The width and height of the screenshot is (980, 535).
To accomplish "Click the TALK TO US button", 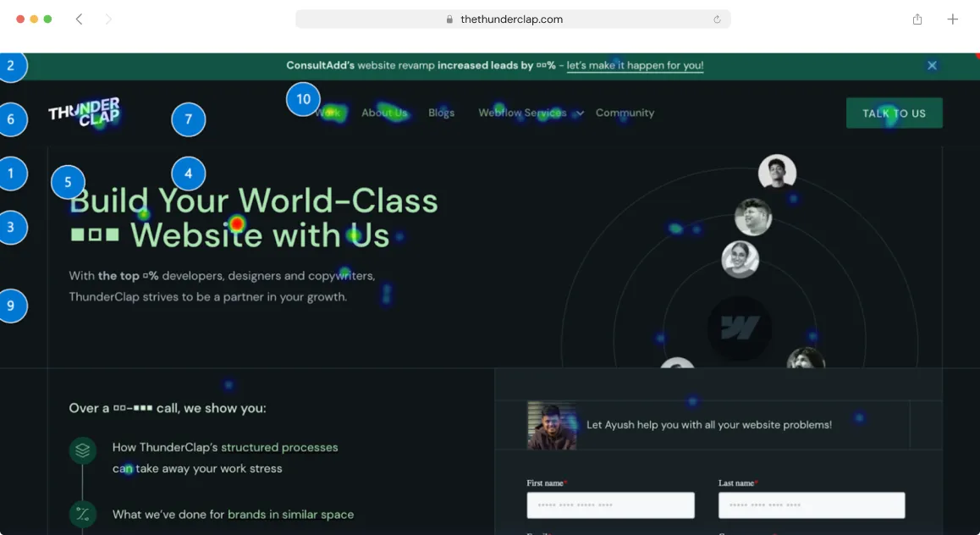I will 895,113.
